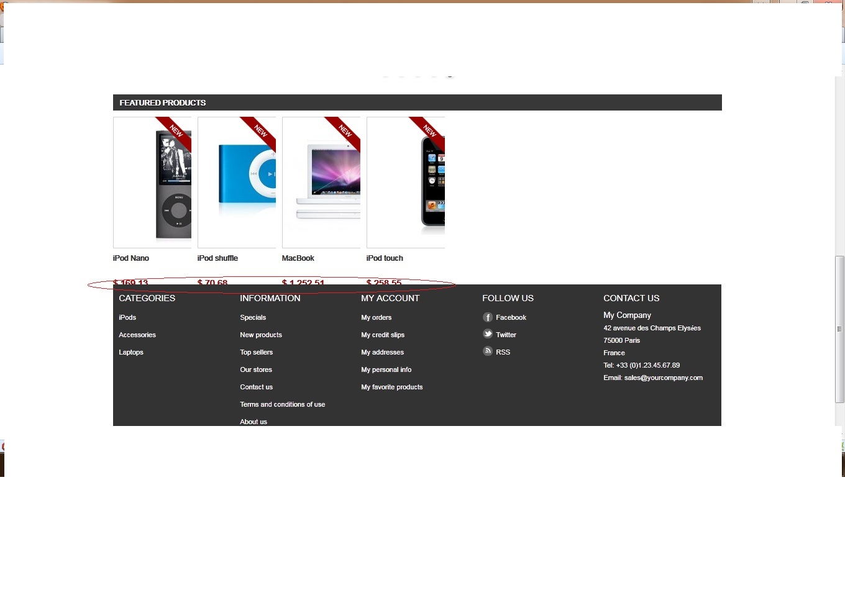Click the My Account footer heading
This screenshot has height=616, width=845.
click(x=390, y=298)
